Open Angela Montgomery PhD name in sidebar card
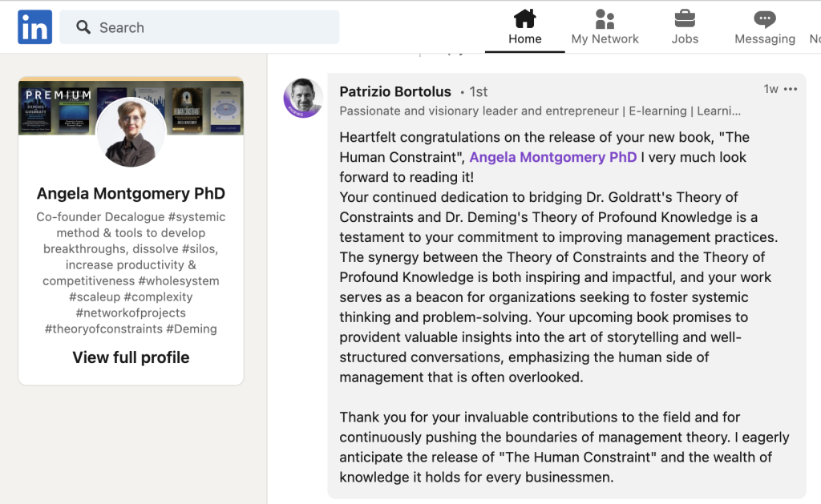 (x=131, y=193)
